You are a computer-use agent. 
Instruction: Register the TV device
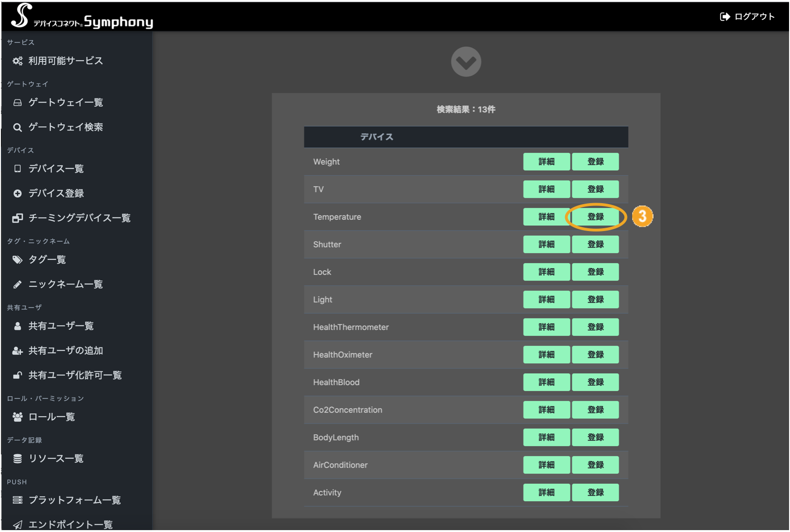(595, 189)
